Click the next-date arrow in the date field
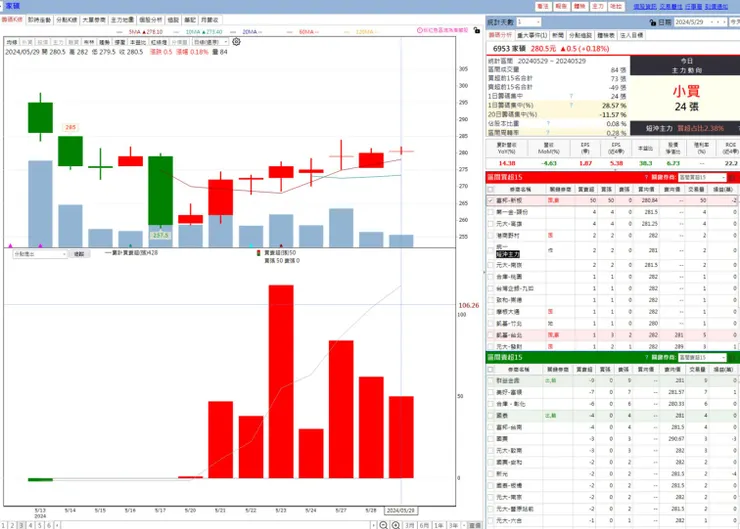 723,22
